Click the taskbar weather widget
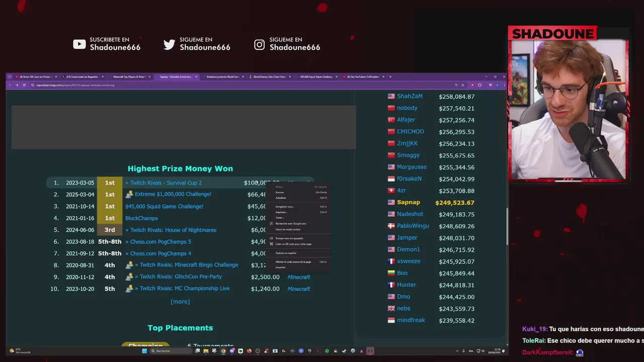The width and height of the screenshot is (644, 362). pyautogui.click(x=21, y=351)
